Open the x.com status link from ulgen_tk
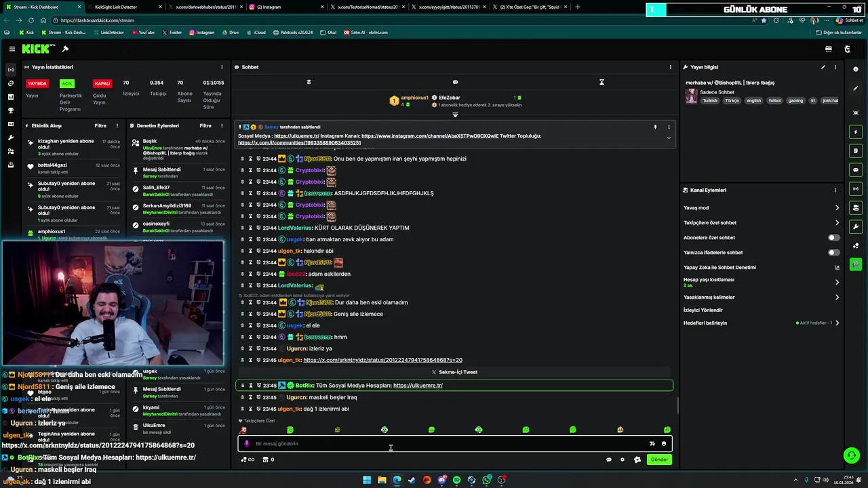 pos(382,360)
